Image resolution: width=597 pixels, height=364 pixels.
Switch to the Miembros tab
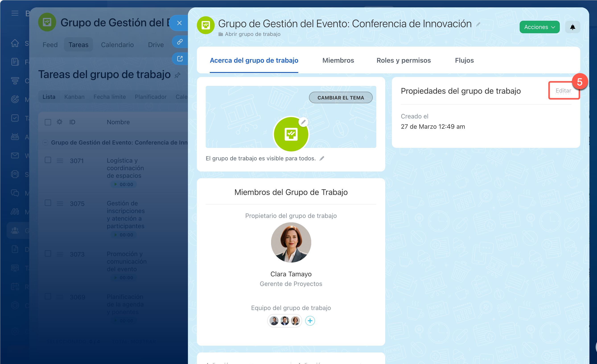pos(338,60)
